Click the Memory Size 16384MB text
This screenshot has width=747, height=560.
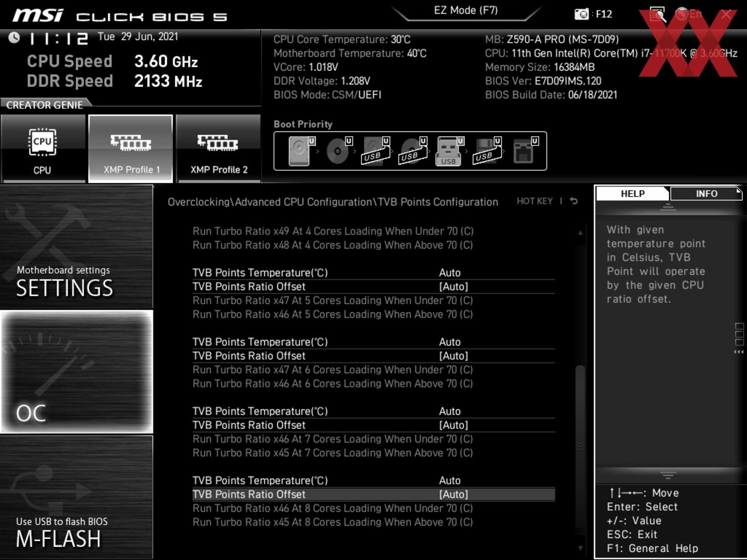point(540,67)
